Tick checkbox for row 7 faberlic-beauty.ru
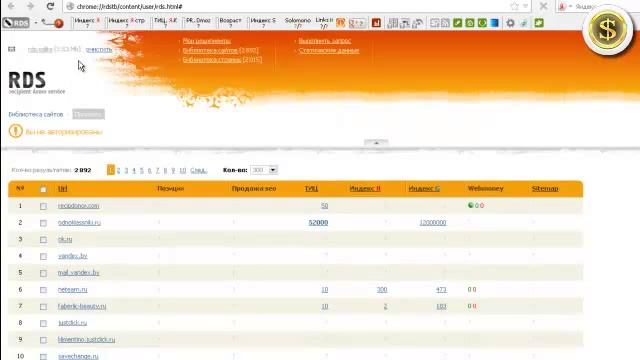 coord(43,307)
